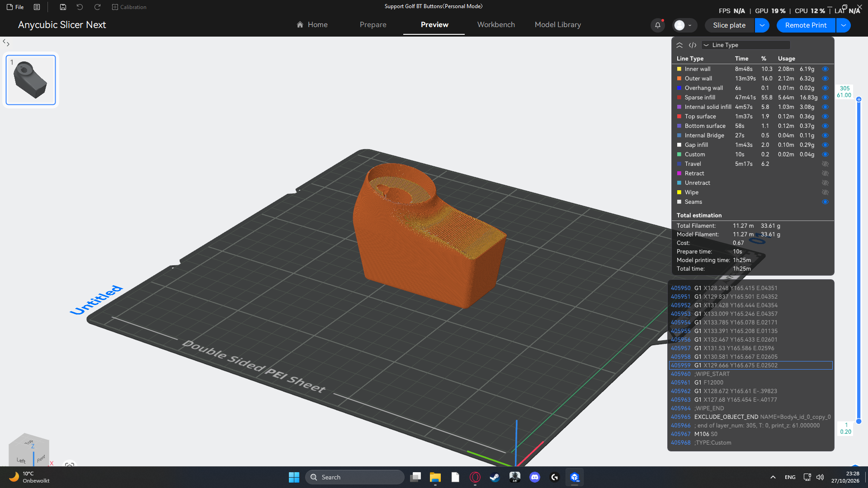Screen dimensions: 868x488
Task: Open Discord from the taskbar
Action: pyautogui.click(x=535, y=477)
